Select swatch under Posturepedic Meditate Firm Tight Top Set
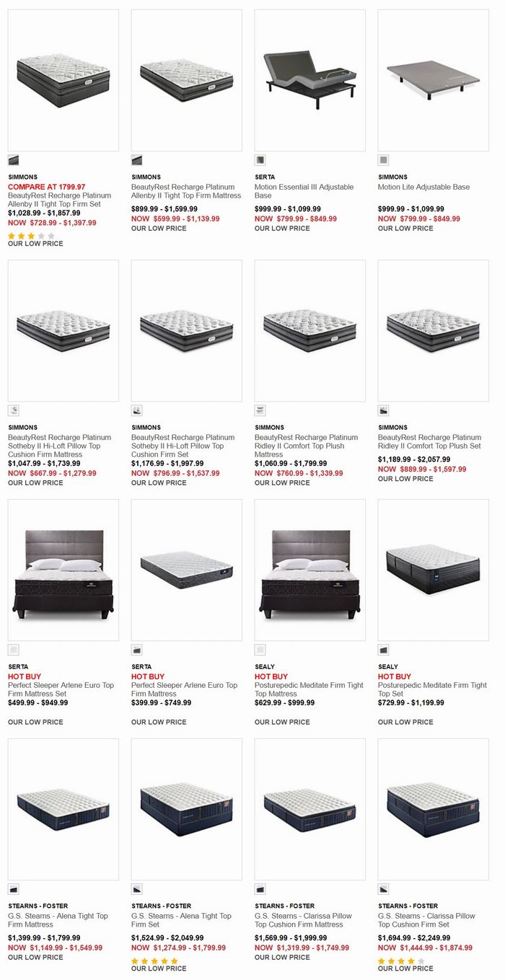This screenshot has width=505, height=980. pos(384,650)
